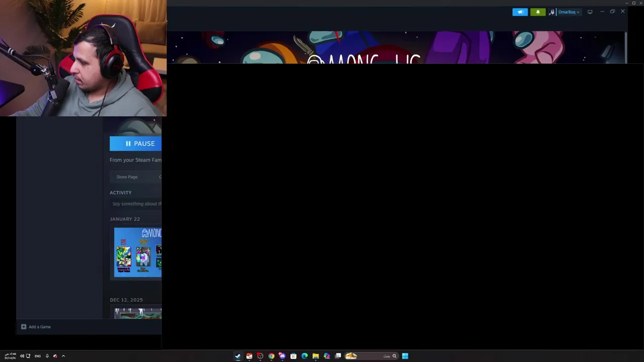
Task: Restore the inner Steam window
Action: tap(612, 12)
